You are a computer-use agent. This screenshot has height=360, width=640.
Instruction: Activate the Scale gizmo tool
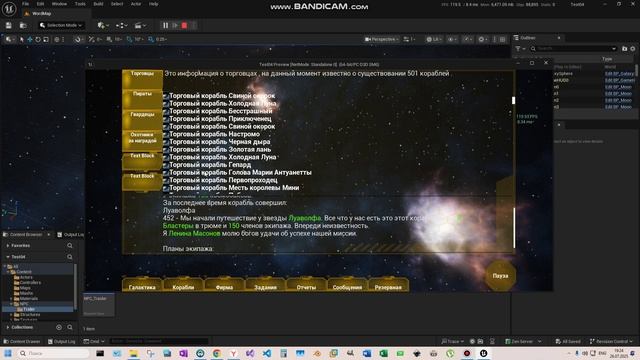coord(46,40)
